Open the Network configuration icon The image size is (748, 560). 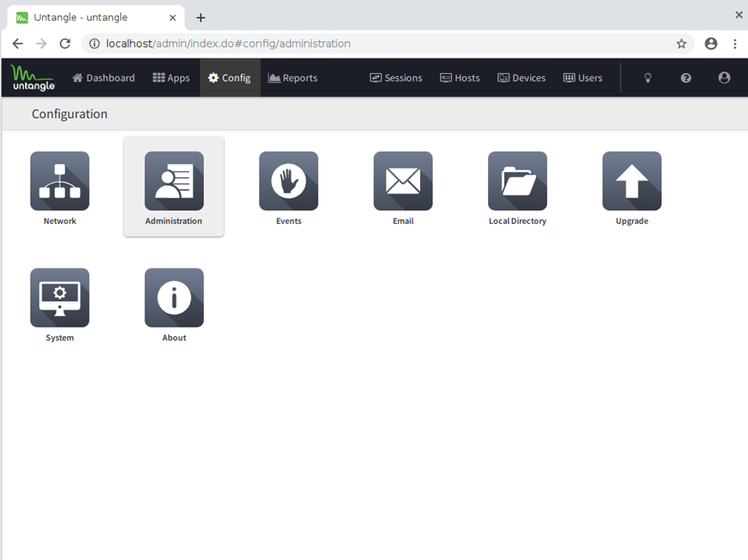pyautogui.click(x=60, y=181)
